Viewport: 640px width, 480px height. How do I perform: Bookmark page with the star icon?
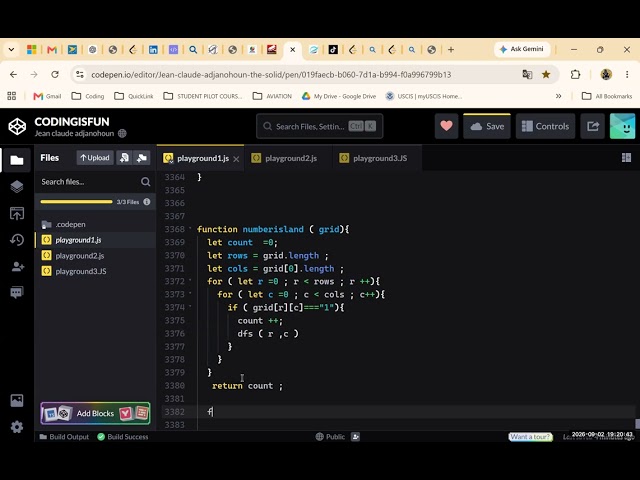[x=546, y=74]
